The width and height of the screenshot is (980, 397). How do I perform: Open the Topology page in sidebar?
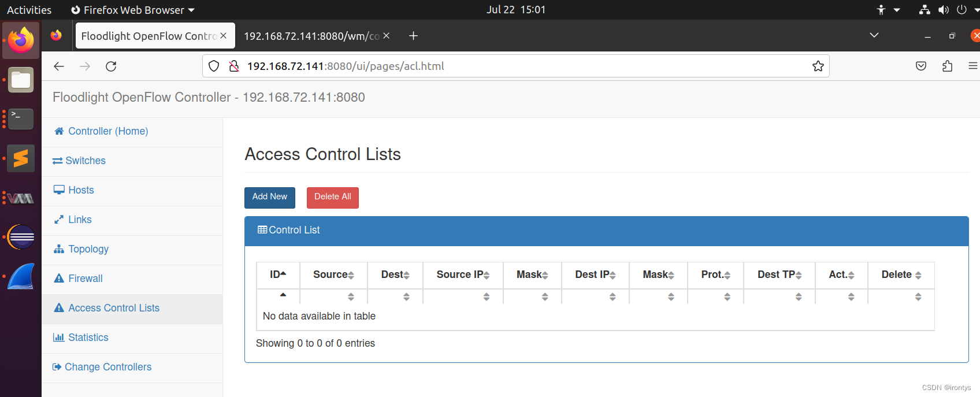coord(88,249)
